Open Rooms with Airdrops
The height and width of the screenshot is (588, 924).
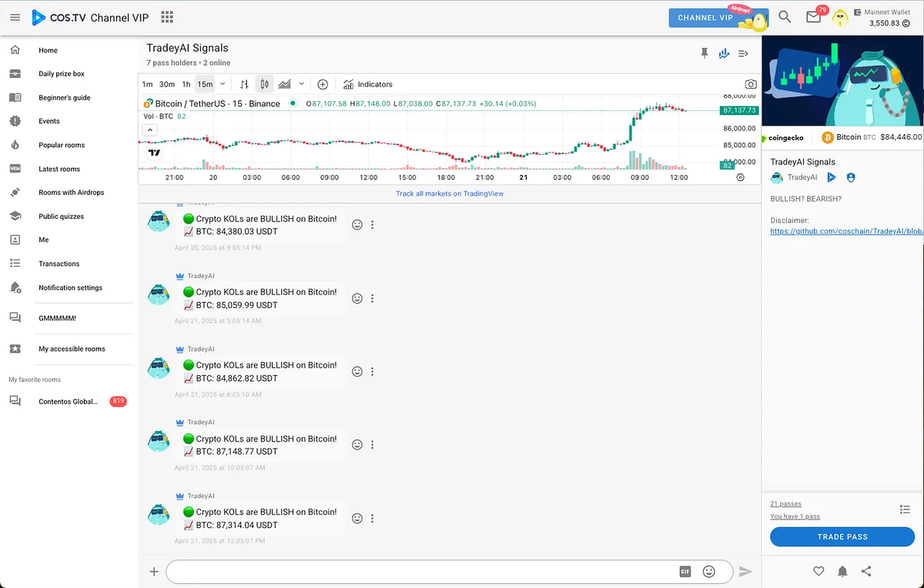71,193
